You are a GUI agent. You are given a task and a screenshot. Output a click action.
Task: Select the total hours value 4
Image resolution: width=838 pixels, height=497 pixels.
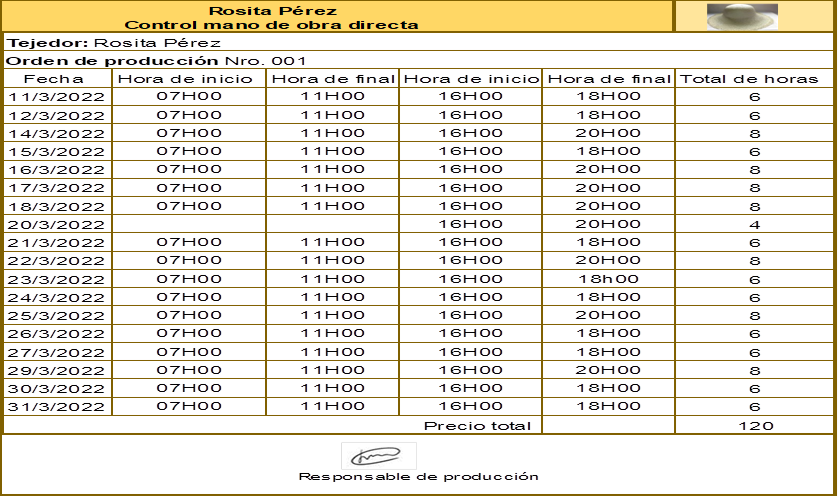(755, 224)
